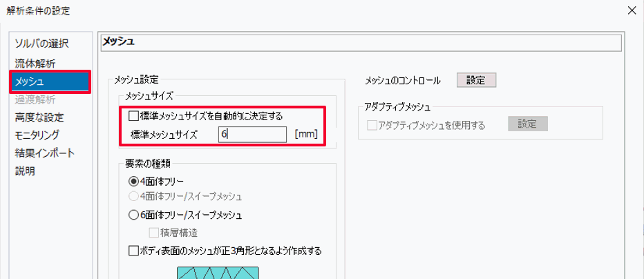Open the モニタリング section
The height and width of the screenshot is (279, 644).
pos(37,135)
